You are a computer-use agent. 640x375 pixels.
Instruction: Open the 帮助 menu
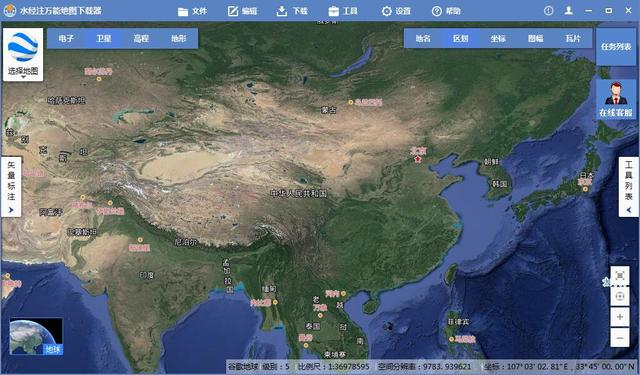pos(446,11)
